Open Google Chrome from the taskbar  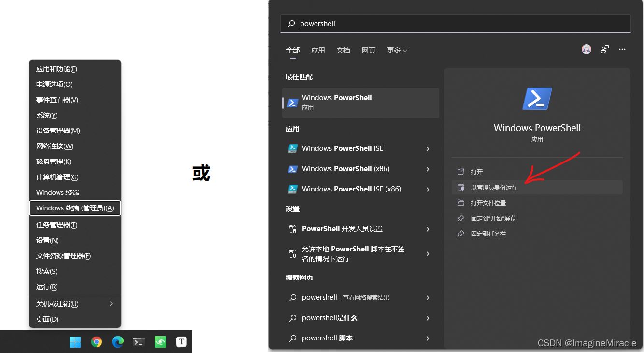coord(97,342)
